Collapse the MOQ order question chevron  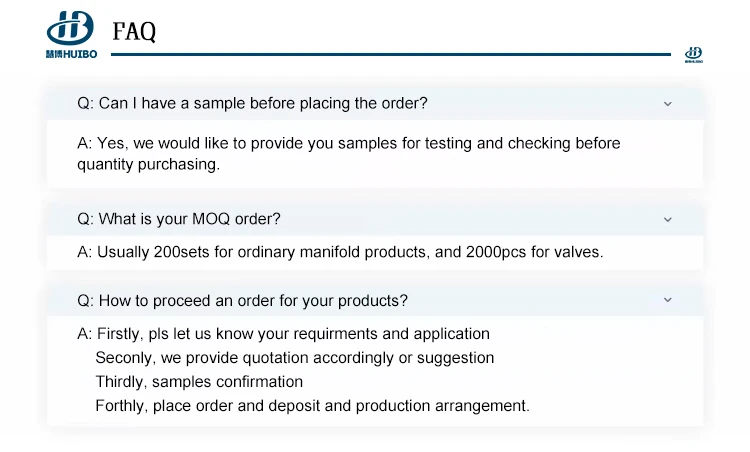[668, 220]
